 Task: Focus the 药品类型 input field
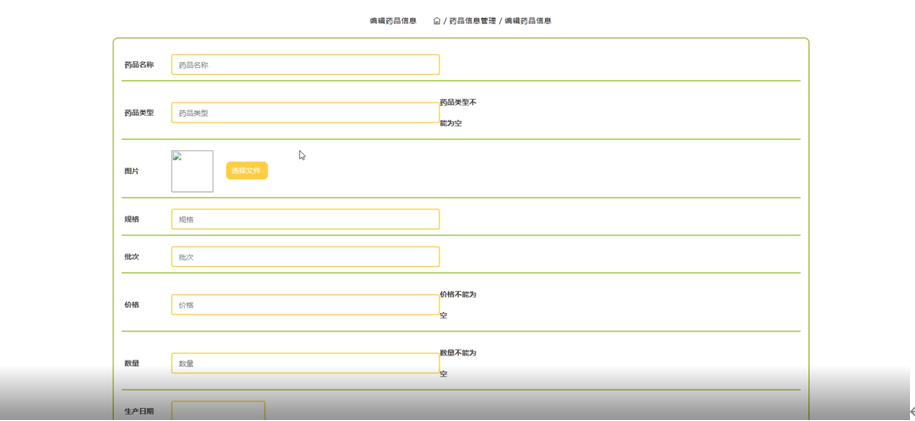pyautogui.click(x=305, y=113)
